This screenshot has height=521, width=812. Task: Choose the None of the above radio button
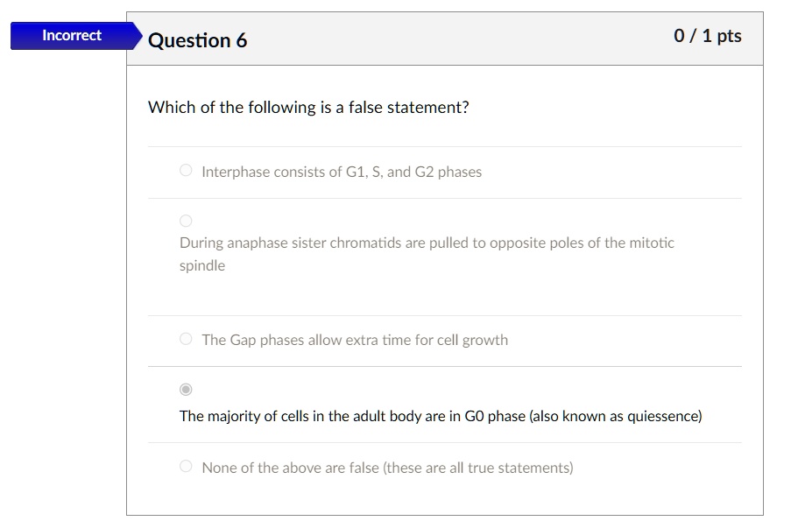[186, 466]
